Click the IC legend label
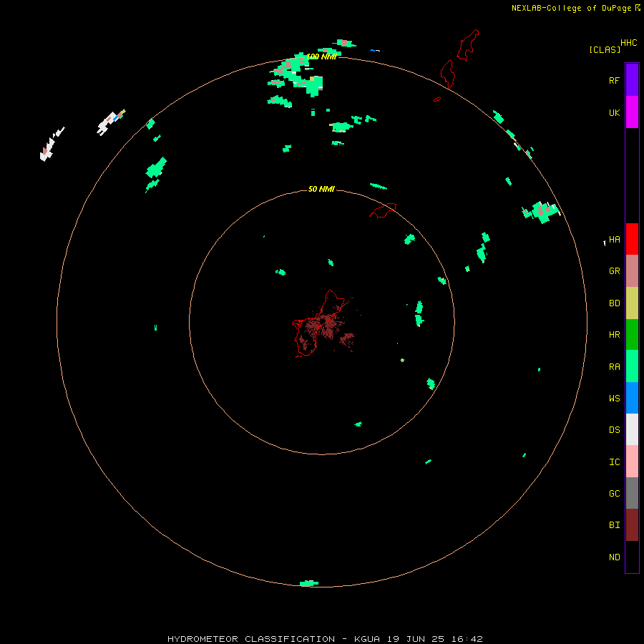Image resolution: width=644 pixels, height=644 pixels. click(614, 462)
